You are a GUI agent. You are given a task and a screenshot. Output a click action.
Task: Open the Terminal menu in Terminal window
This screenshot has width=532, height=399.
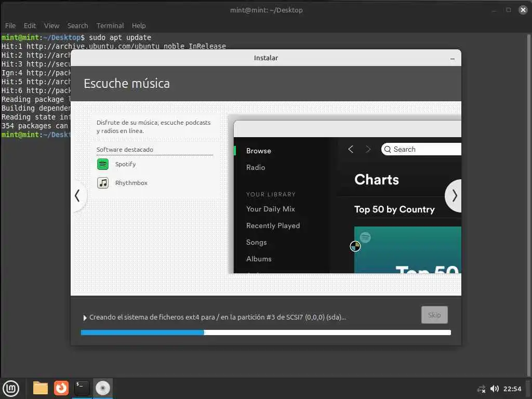[x=110, y=26]
